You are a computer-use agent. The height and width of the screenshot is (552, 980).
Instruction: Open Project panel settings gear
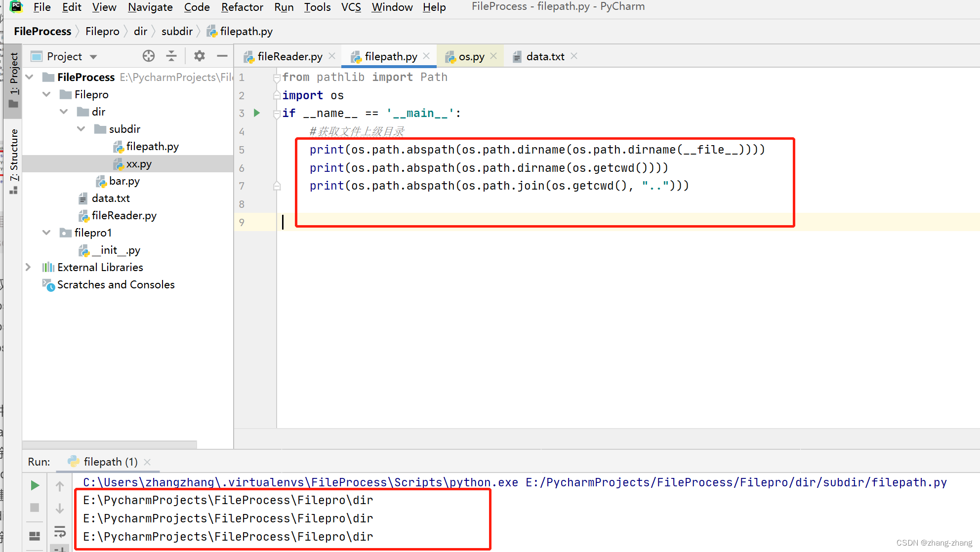[199, 56]
